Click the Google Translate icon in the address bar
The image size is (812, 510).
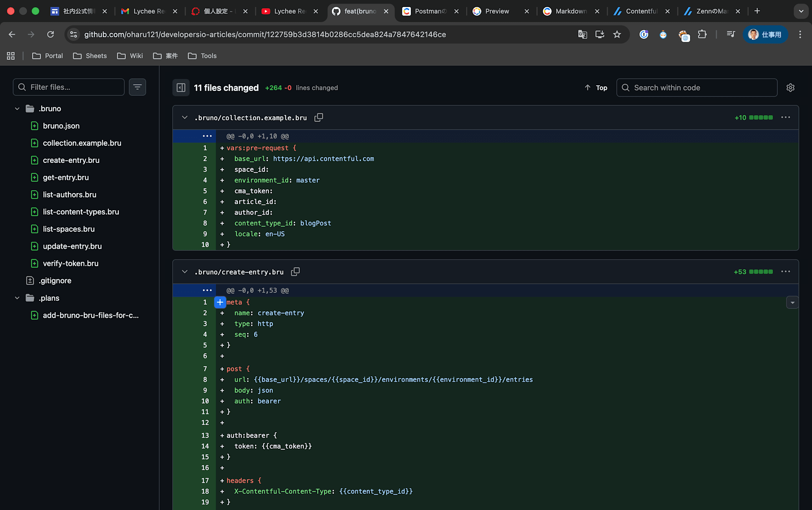click(x=582, y=35)
